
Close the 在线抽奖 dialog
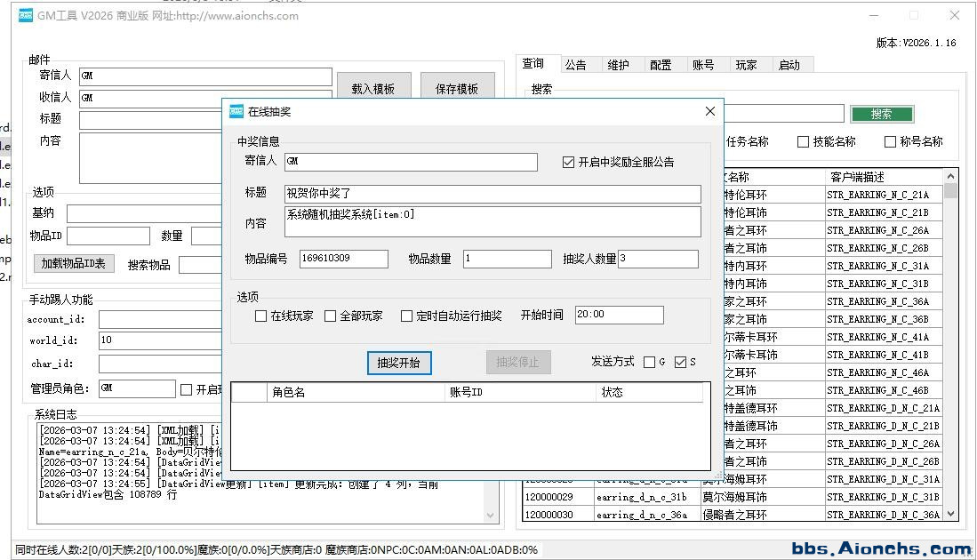click(x=709, y=111)
